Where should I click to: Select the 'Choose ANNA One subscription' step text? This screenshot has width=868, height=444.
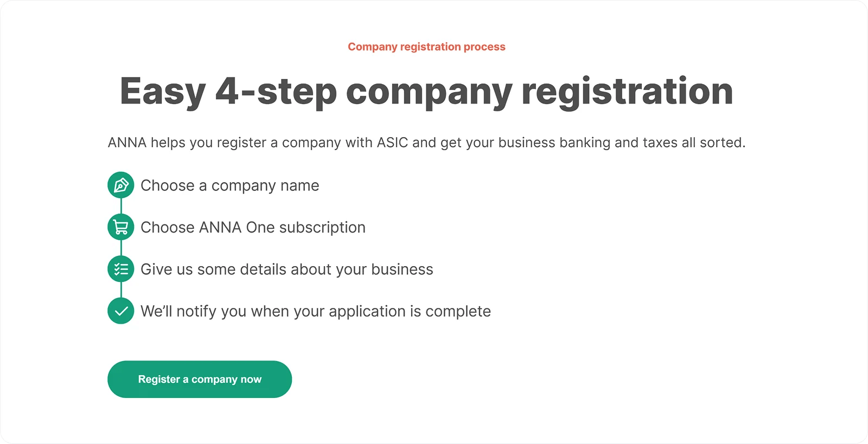pos(253,227)
